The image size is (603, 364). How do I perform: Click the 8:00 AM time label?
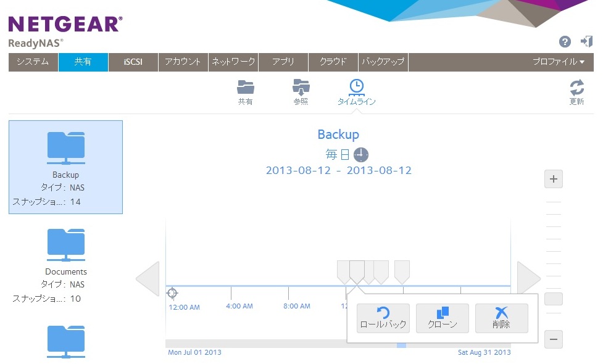tap(297, 306)
